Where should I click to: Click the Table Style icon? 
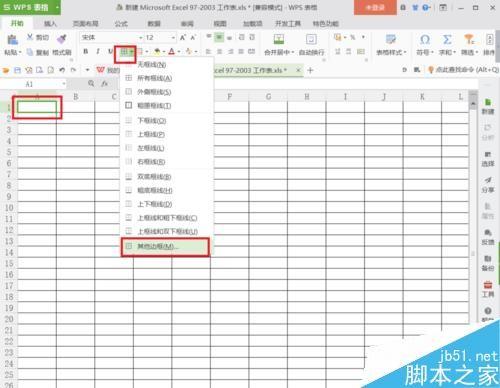coord(391,39)
